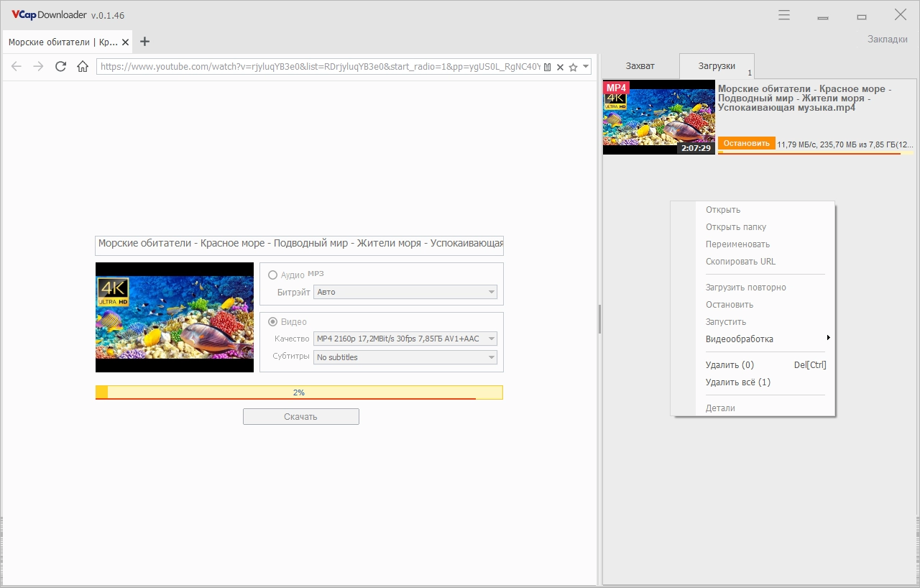Open the hamburger menu in title bar
This screenshot has width=920, height=588.
784,15
